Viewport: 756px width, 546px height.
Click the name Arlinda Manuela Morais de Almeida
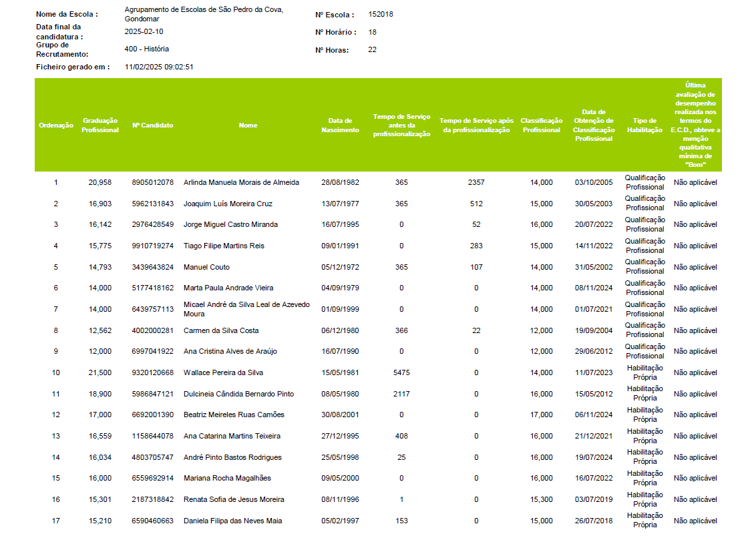pos(241,182)
